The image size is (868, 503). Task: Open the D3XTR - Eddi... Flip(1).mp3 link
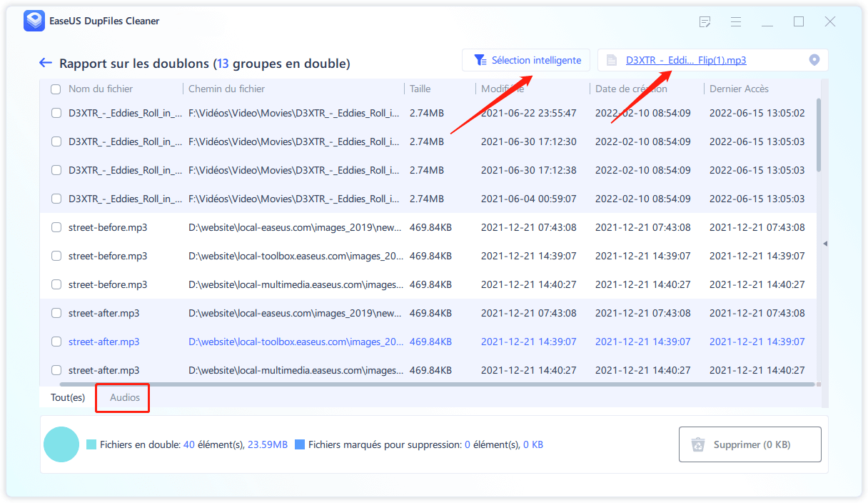(685, 60)
